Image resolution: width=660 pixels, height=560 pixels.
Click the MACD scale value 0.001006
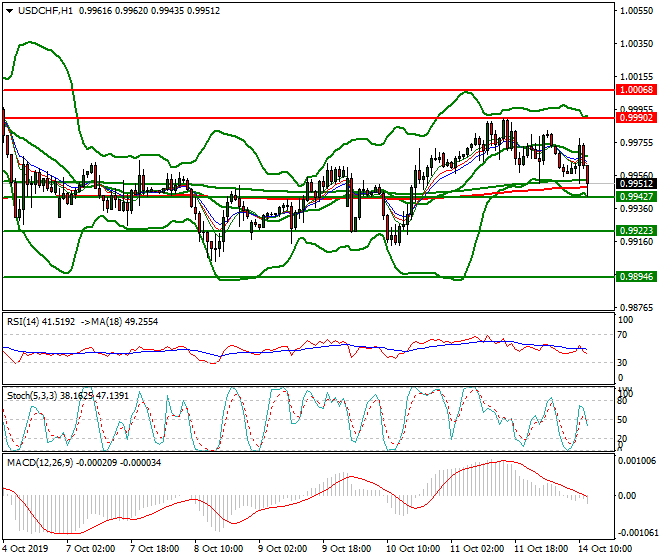point(636,461)
